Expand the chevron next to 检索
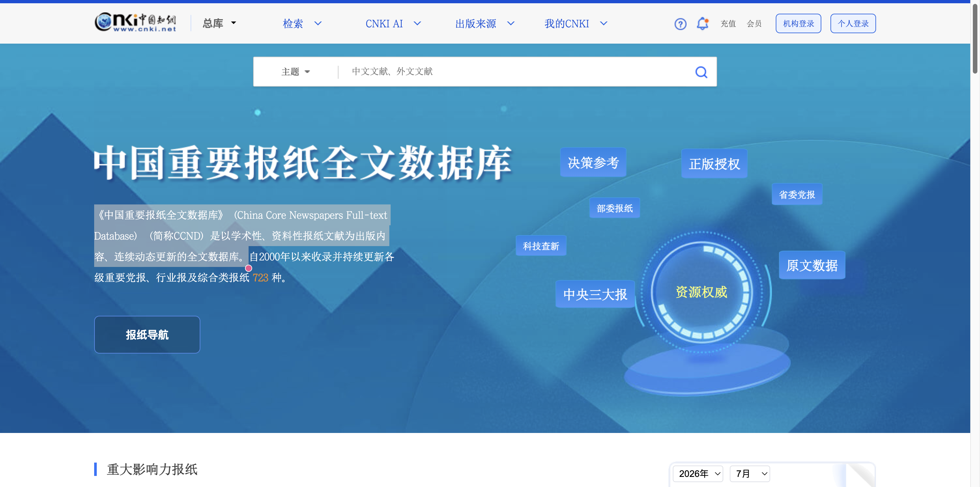Screen dimensions: 980x487 coord(318,23)
